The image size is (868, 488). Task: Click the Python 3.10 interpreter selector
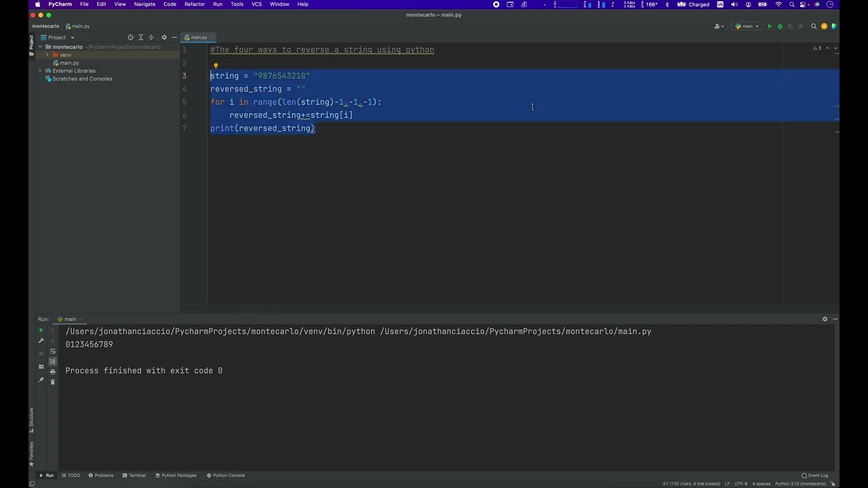801,484
